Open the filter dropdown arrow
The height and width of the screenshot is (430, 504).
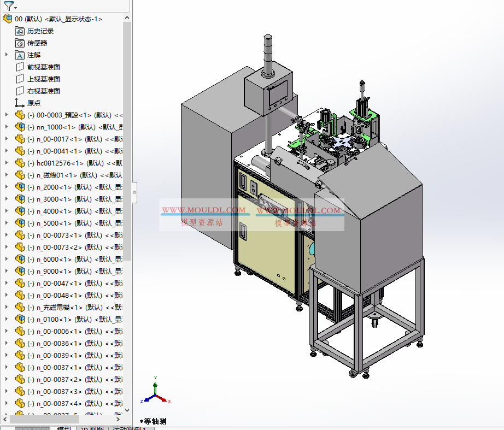coord(15,8)
